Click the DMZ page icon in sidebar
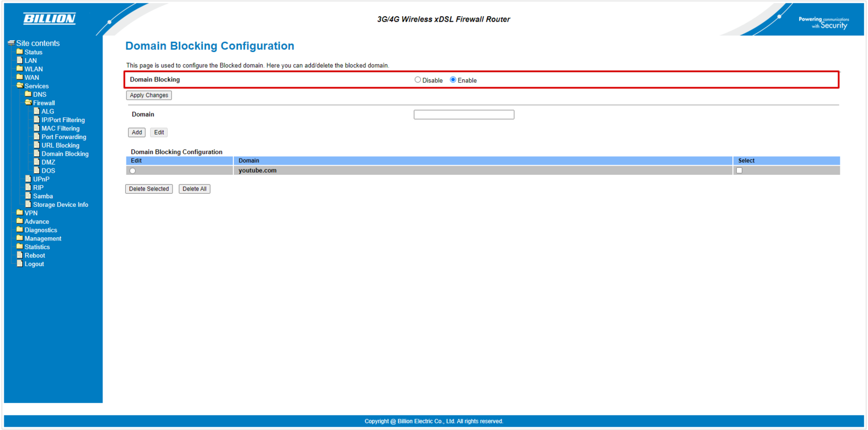 coord(37,162)
